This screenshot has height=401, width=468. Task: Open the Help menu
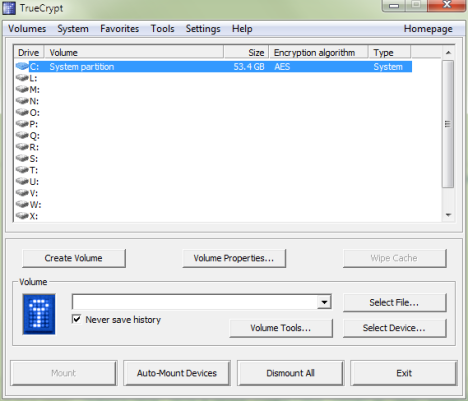point(242,29)
